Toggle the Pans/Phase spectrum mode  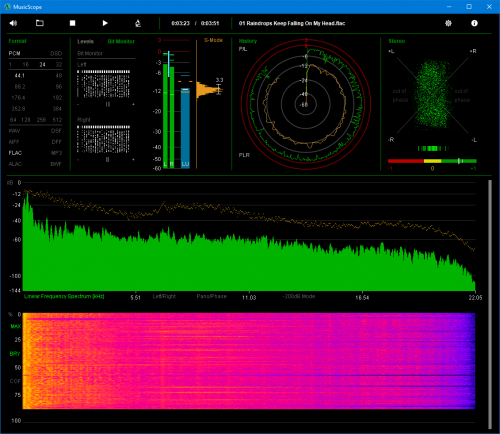pyautogui.click(x=211, y=296)
